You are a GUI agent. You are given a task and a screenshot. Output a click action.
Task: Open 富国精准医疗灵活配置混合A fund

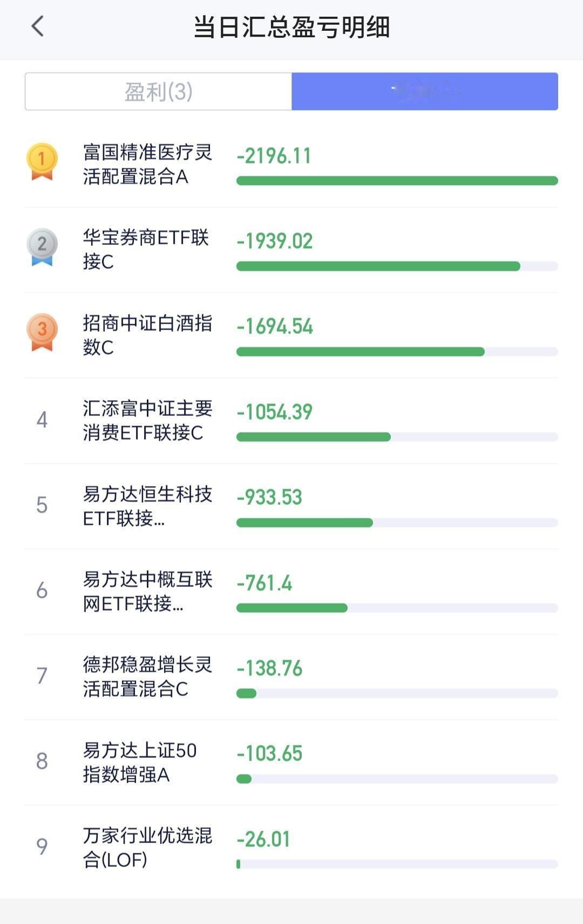[291, 165]
